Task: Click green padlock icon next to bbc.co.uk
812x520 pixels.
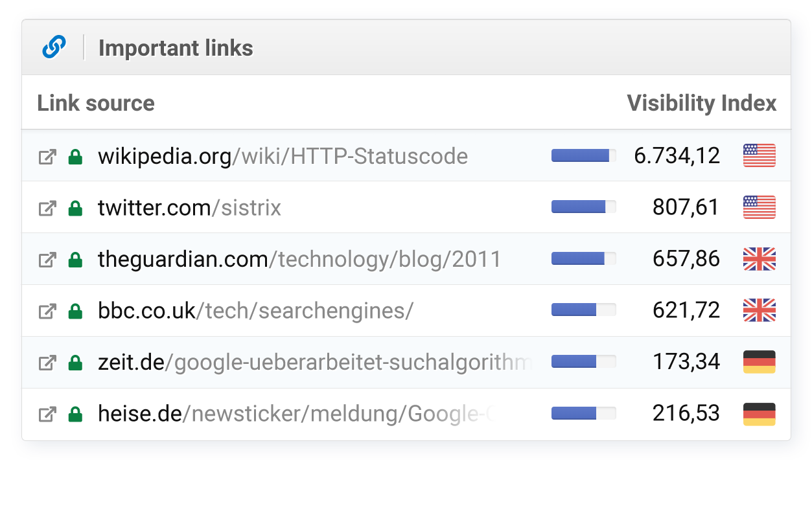Action: (x=75, y=311)
